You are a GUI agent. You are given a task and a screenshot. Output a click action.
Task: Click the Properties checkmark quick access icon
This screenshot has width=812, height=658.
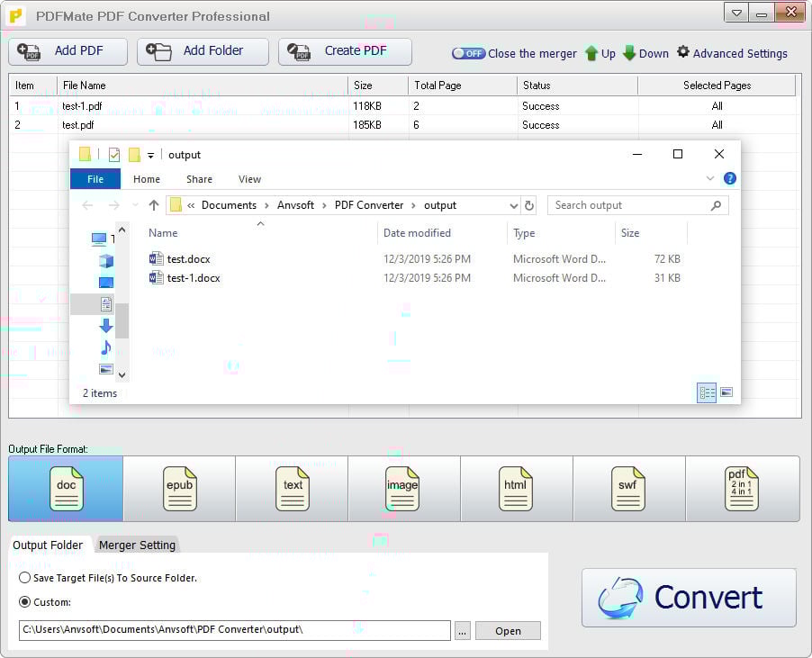(x=114, y=155)
